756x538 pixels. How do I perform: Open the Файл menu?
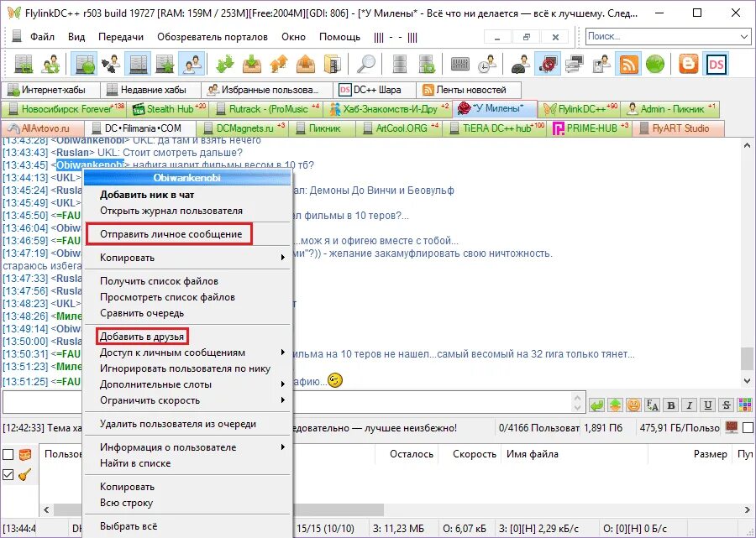(x=43, y=37)
